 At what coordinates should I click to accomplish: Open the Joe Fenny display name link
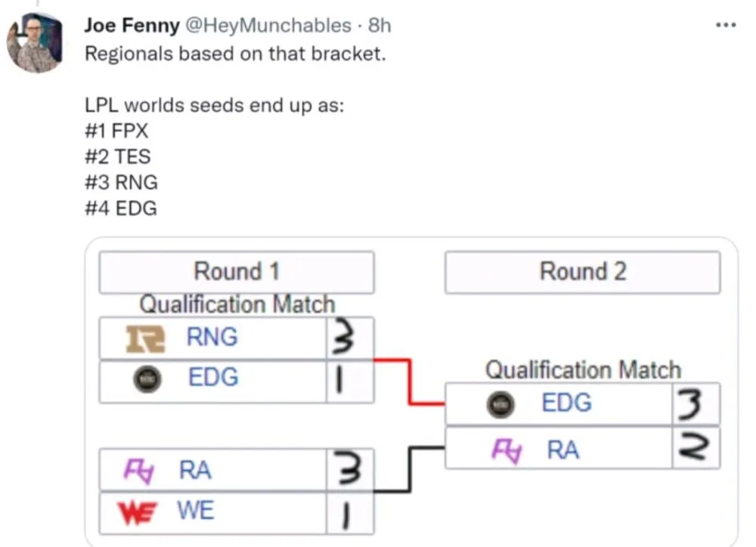pos(132,26)
